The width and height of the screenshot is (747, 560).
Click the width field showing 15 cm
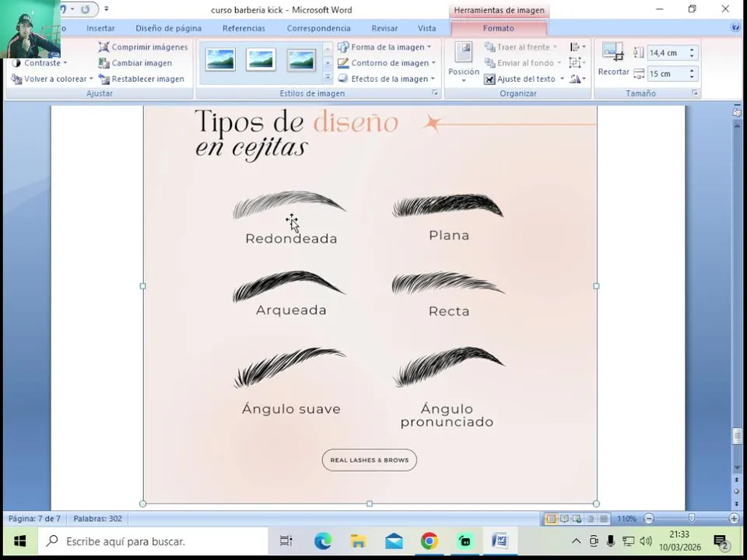point(667,74)
